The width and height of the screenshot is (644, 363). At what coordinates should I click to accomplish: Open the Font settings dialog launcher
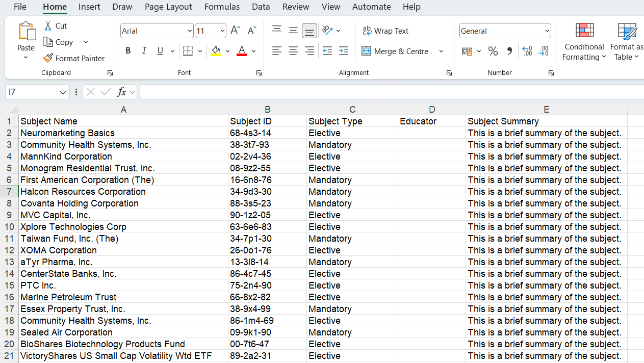[x=259, y=73]
